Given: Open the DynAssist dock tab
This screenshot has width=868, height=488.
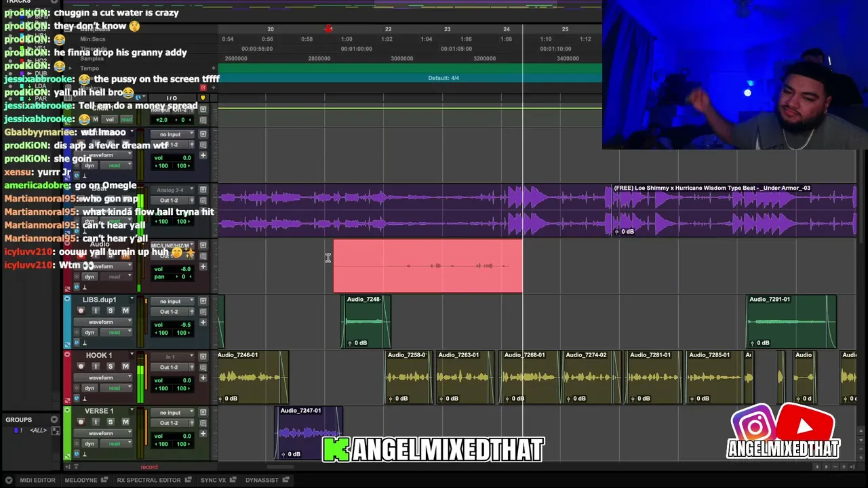Looking at the screenshot, I should (262, 480).
